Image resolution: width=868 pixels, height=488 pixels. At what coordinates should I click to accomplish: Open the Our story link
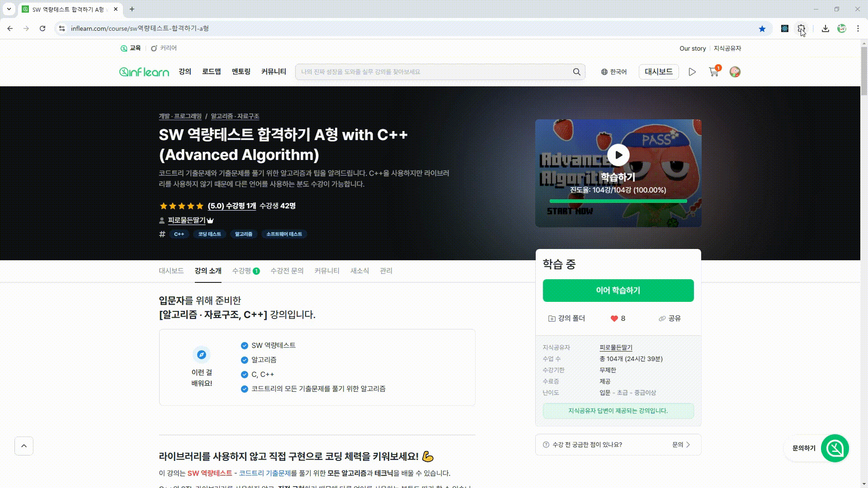[x=693, y=48]
